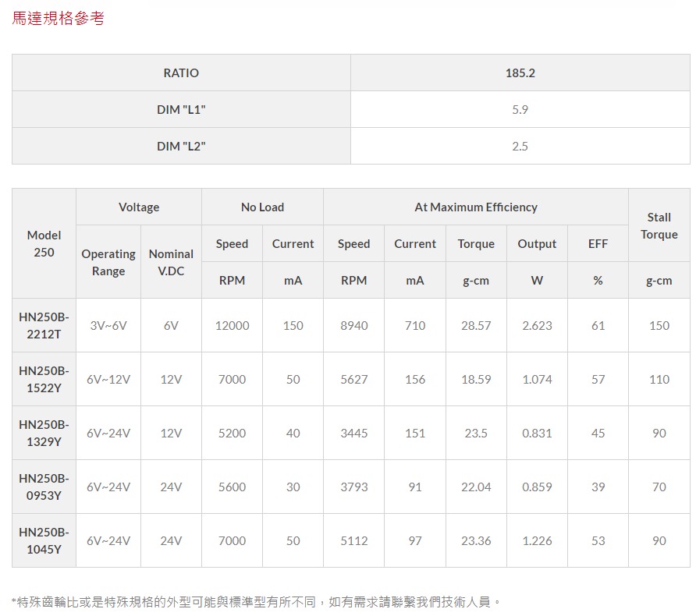Image resolution: width=696 pixels, height=616 pixels.
Task: Select the At Maximum Efficiency header
Action: point(475,207)
